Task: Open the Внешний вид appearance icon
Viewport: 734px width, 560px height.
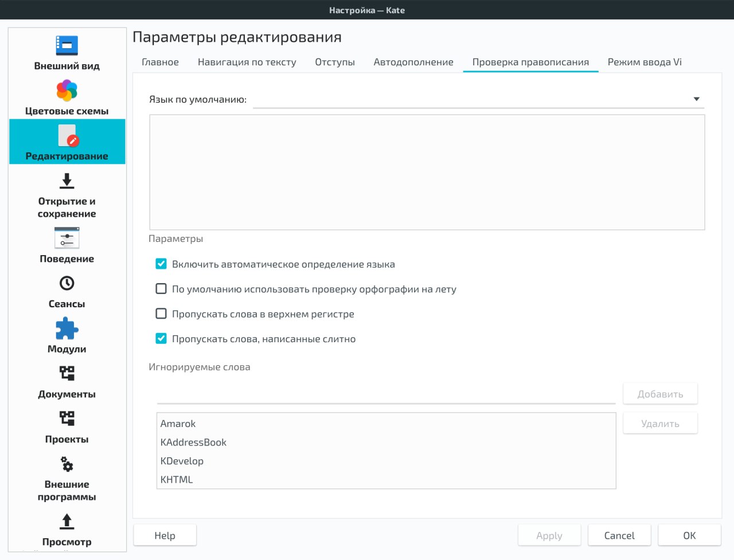Action: (x=67, y=45)
